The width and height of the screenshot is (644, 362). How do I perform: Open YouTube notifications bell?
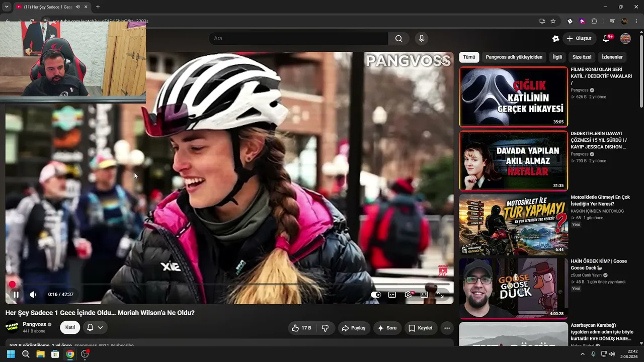607,39
